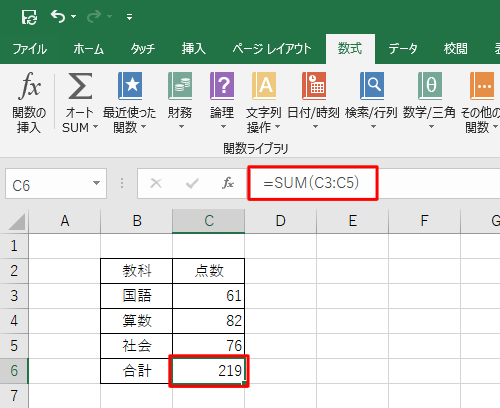The image size is (500, 408).
Task: Open the 日付/時刻 functions icon
Action: click(x=314, y=86)
